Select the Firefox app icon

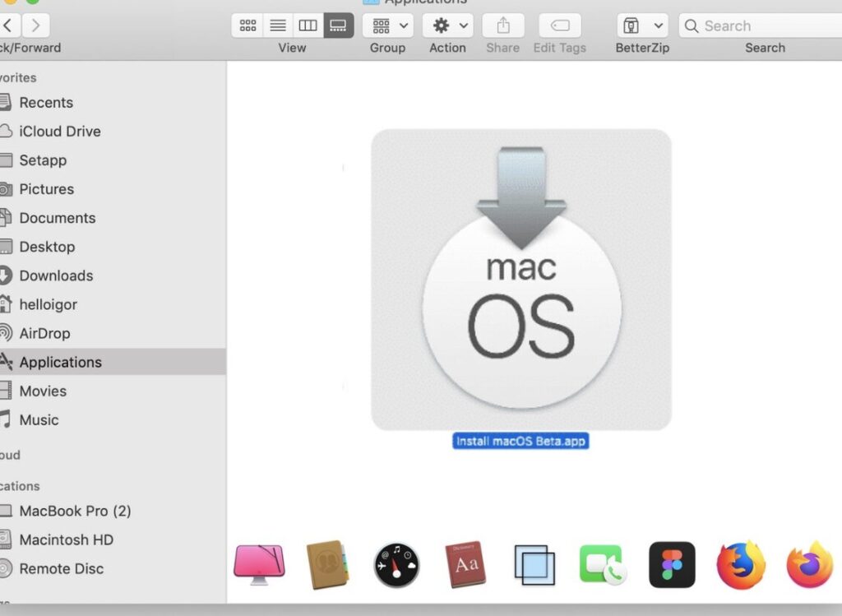(741, 565)
